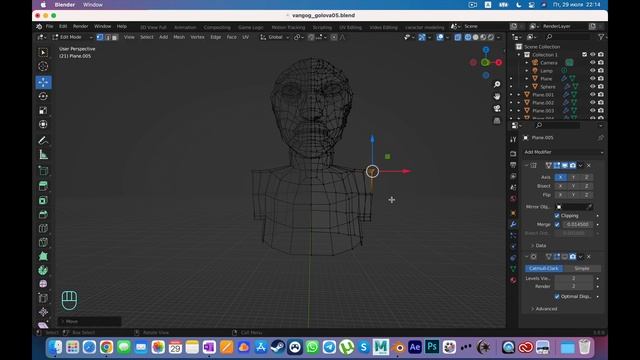Select the Smooth tool
The image size is (640, 360).
43,284
